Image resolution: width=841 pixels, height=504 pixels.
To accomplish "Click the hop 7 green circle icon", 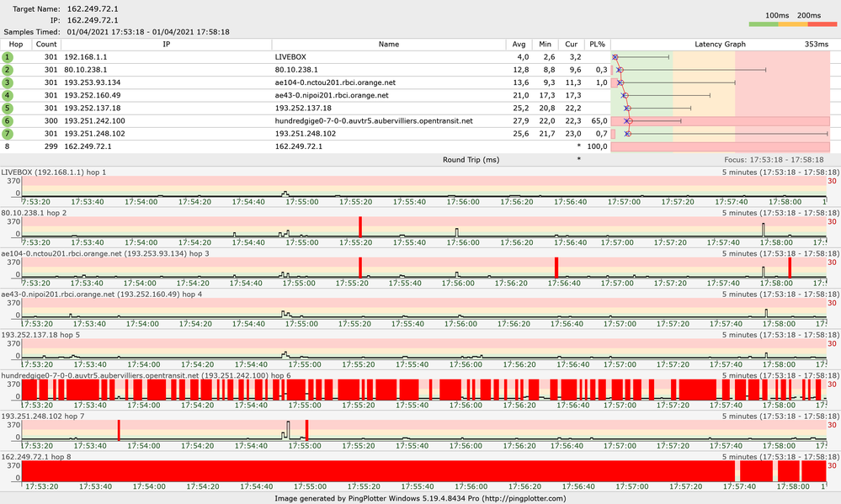I will (x=8, y=133).
